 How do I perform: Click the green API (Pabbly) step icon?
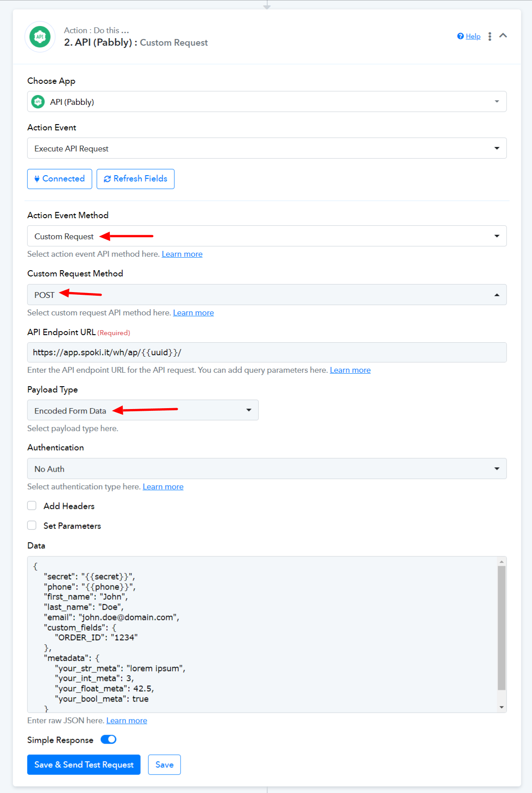point(40,37)
